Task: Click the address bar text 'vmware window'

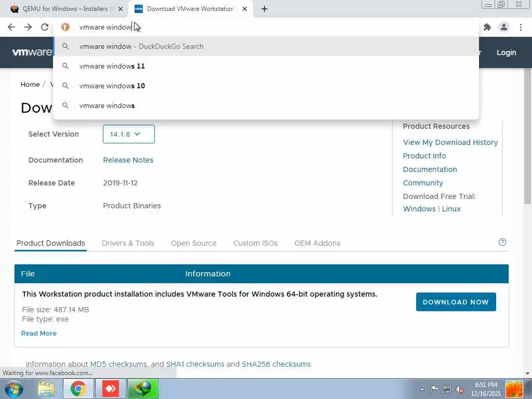Action: (x=105, y=27)
